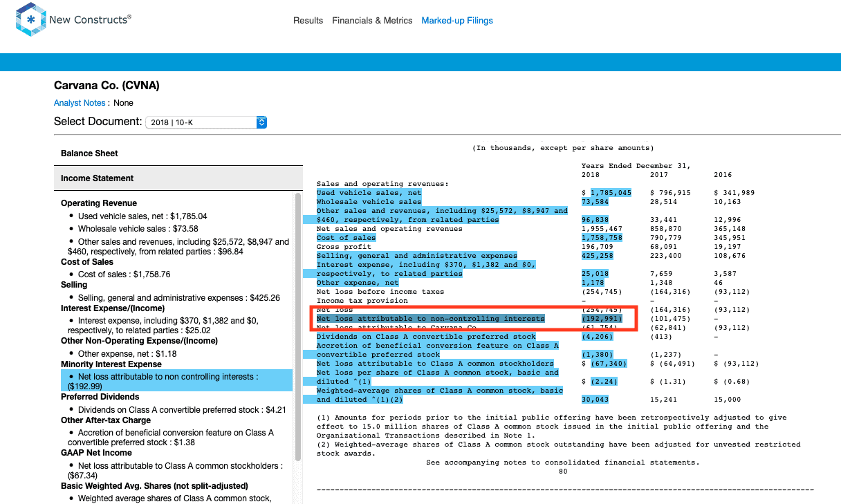Open the Financials & Metrics menu item
Viewport: 841px width, 504px height.
tap(372, 21)
